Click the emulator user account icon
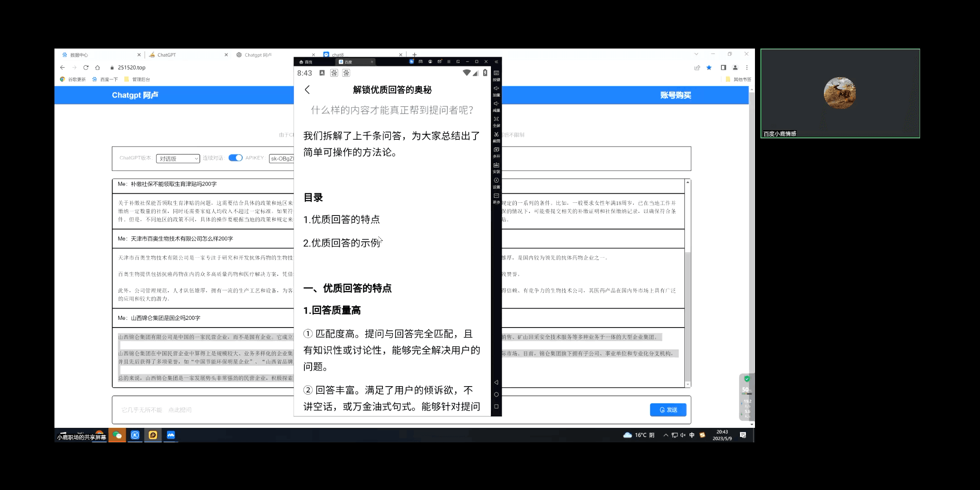 pyautogui.click(x=430, y=62)
